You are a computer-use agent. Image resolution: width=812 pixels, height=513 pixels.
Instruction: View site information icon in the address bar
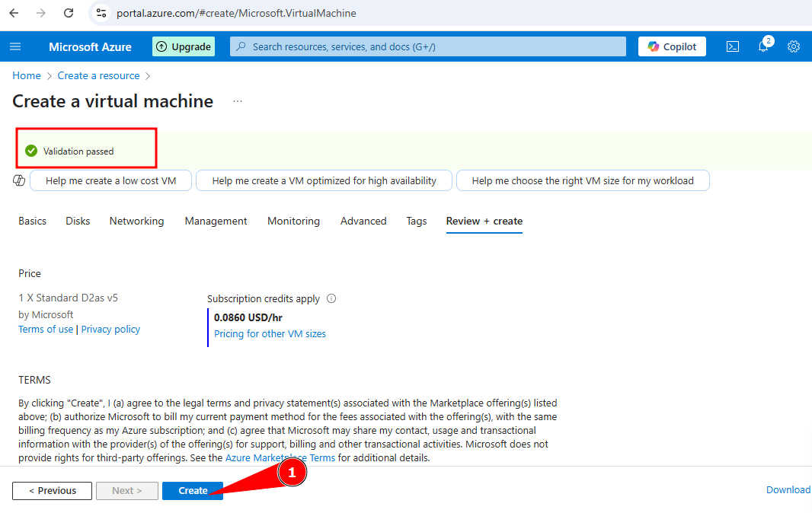coord(101,13)
